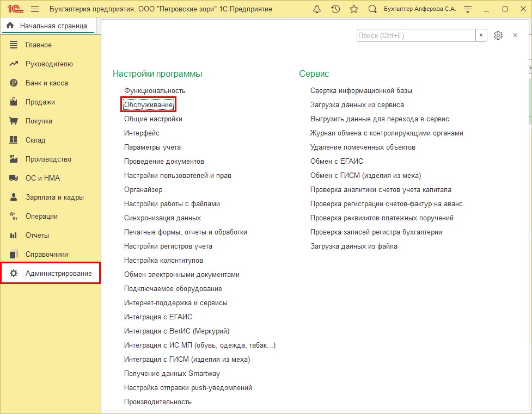Image resolution: width=532 pixels, height=414 pixels.
Task: Click the 1C logo icon
Action: tap(15, 9)
